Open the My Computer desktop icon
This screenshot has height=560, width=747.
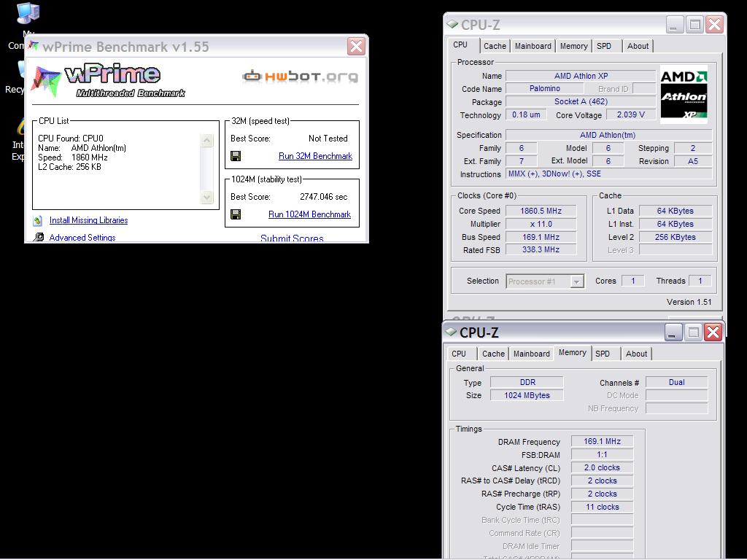click(28, 13)
